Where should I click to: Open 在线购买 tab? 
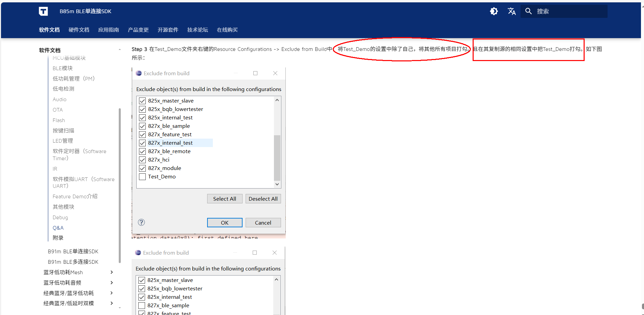pos(227,30)
